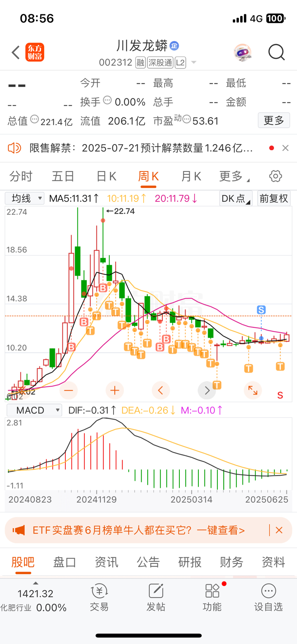Expand the stock tags dropdown triangle
297x644 pixels.
(x=194, y=63)
